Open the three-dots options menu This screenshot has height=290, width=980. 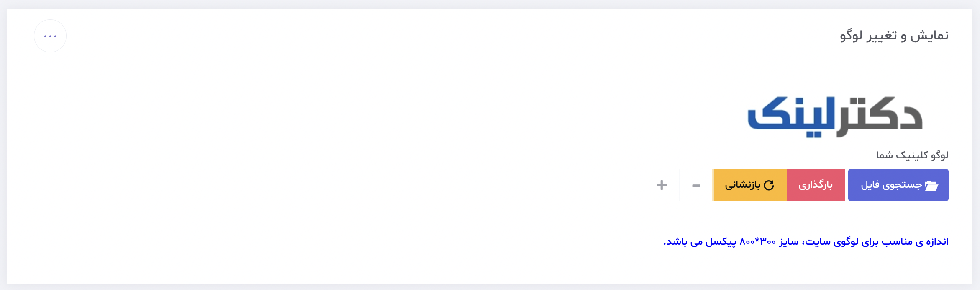(50, 36)
